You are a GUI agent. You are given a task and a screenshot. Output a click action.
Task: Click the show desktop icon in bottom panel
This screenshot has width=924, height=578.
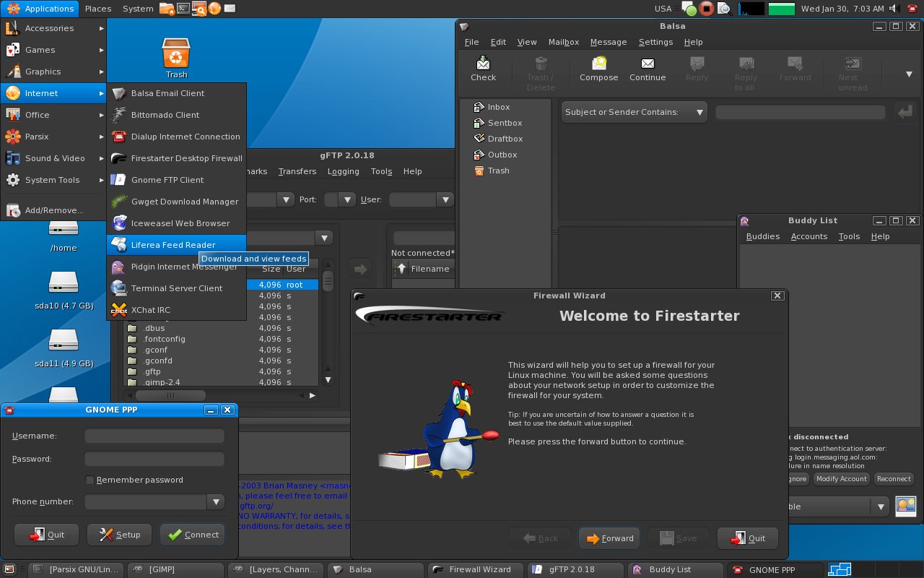coord(9,569)
